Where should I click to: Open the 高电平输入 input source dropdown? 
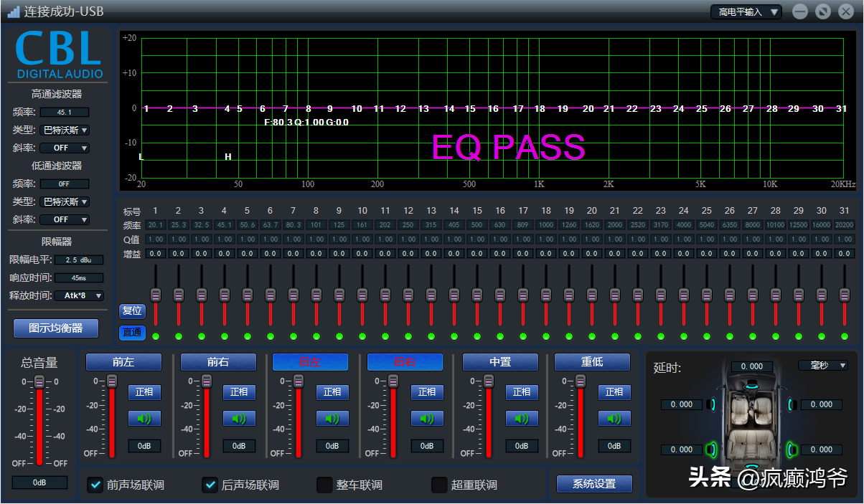tap(746, 12)
